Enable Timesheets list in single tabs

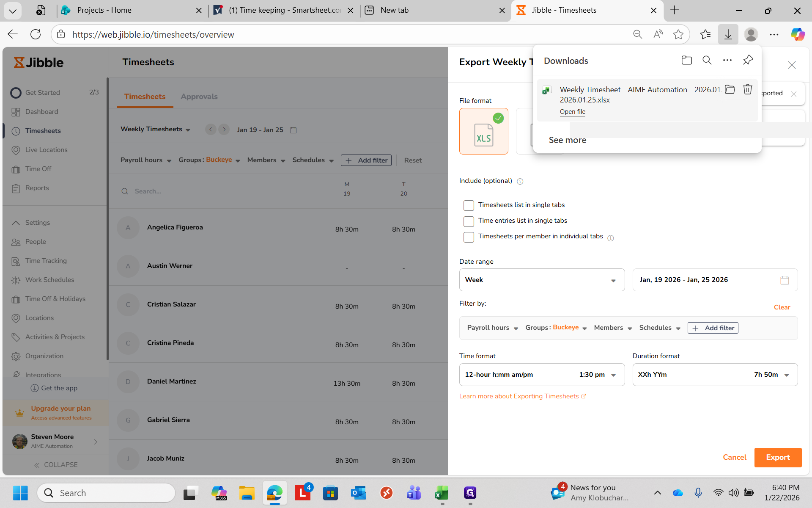(469, 205)
